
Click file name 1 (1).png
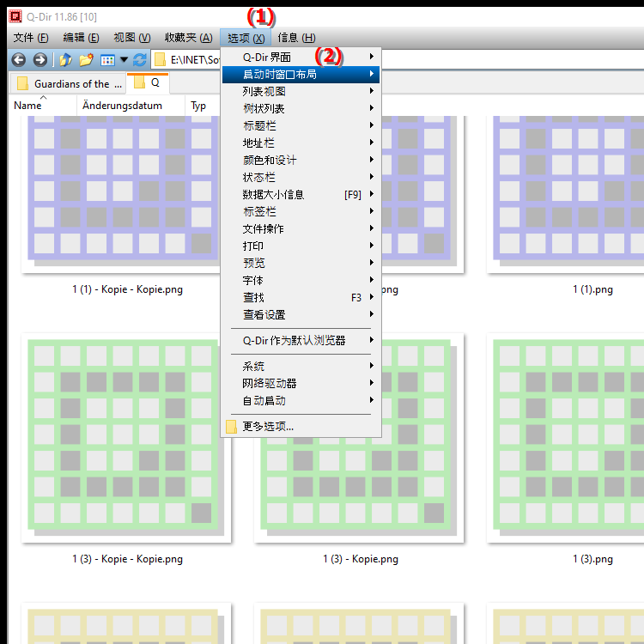pos(592,289)
